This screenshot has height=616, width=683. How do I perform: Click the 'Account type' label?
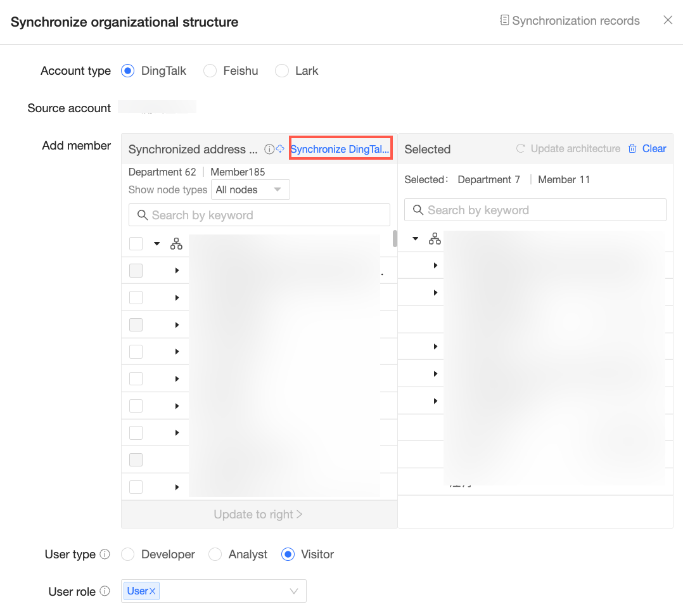[76, 70]
